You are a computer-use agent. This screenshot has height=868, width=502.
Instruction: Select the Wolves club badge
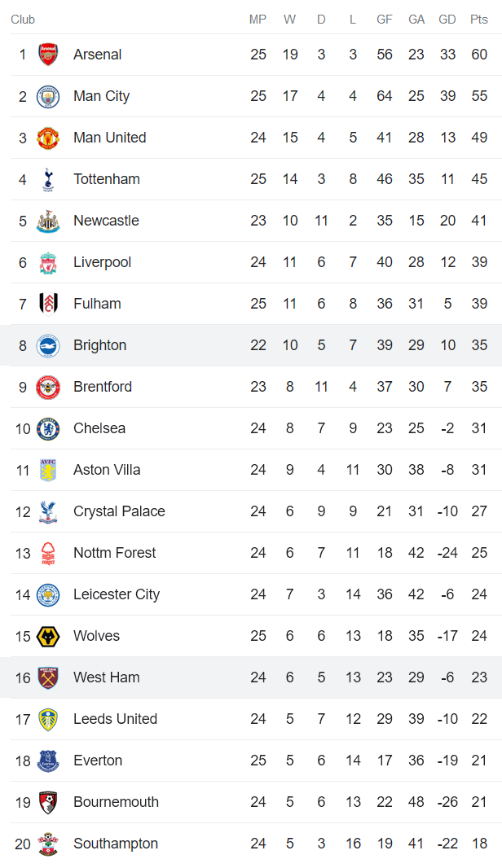coord(47,636)
